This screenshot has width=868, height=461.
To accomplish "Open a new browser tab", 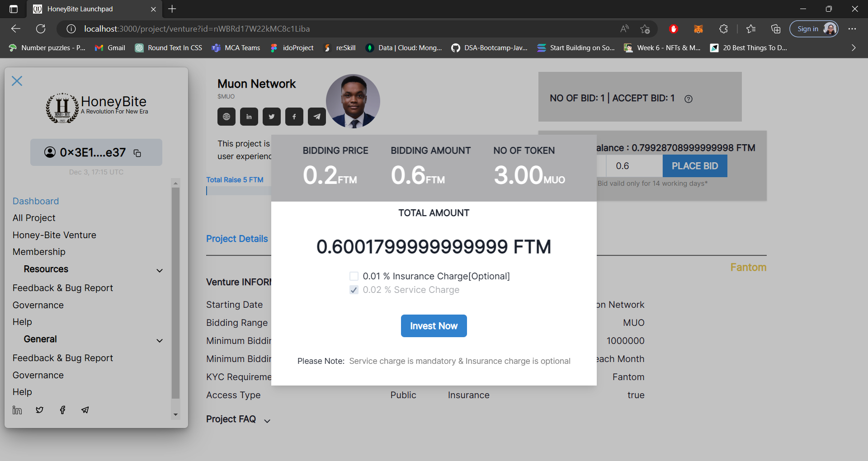I will point(172,9).
